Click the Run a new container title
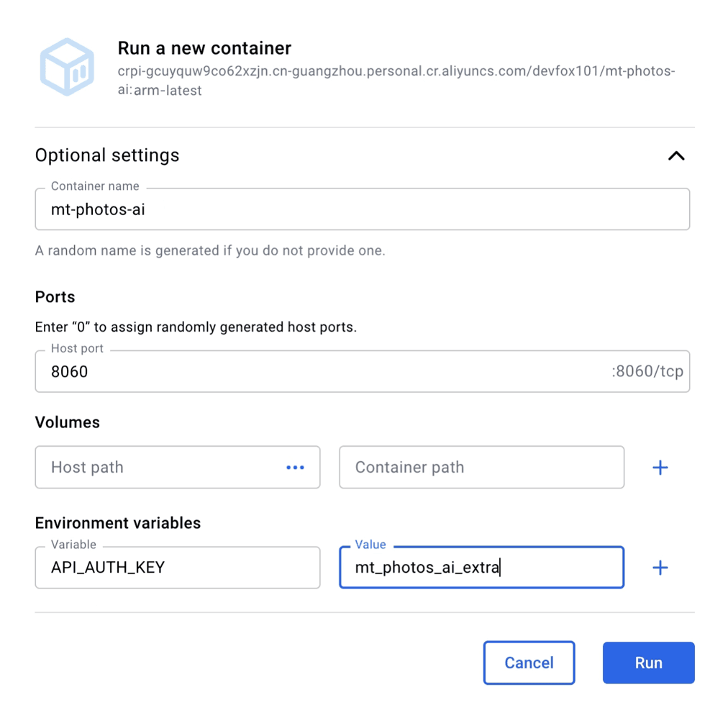Image resolution: width=728 pixels, height=718 pixels. click(204, 47)
